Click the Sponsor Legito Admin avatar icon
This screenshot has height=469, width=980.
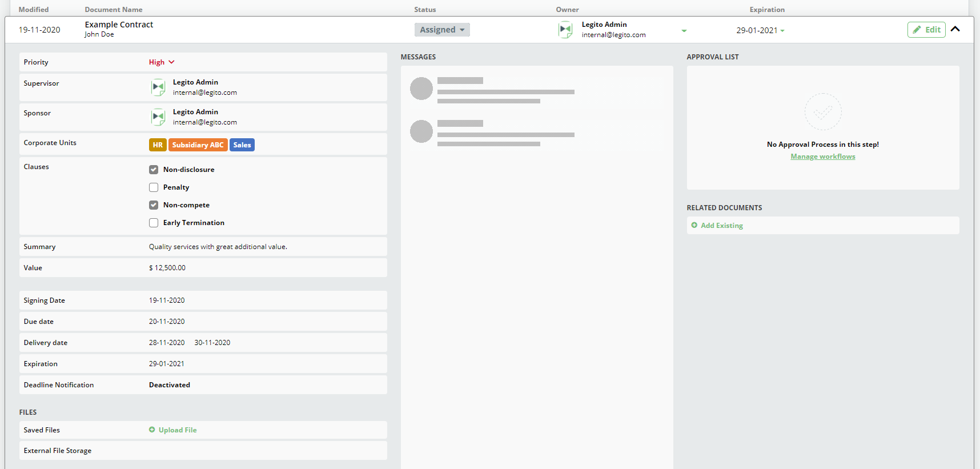pyautogui.click(x=158, y=117)
